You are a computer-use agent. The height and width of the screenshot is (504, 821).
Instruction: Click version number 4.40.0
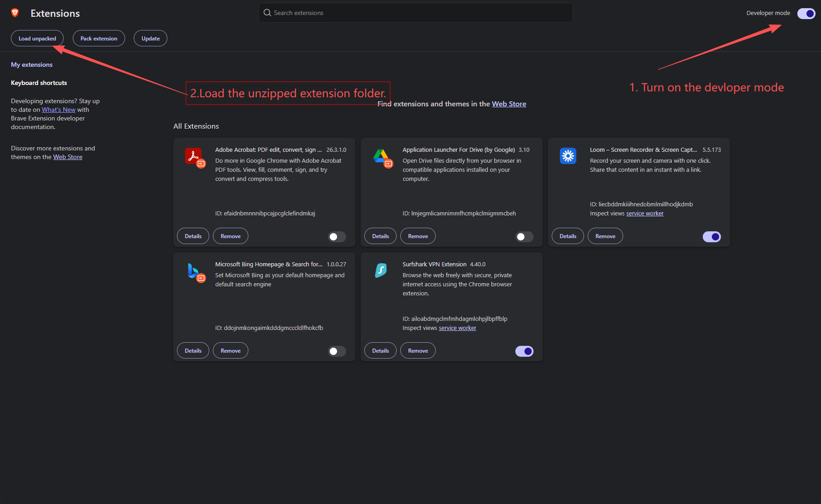pyautogui.click(x=478, y=264)
